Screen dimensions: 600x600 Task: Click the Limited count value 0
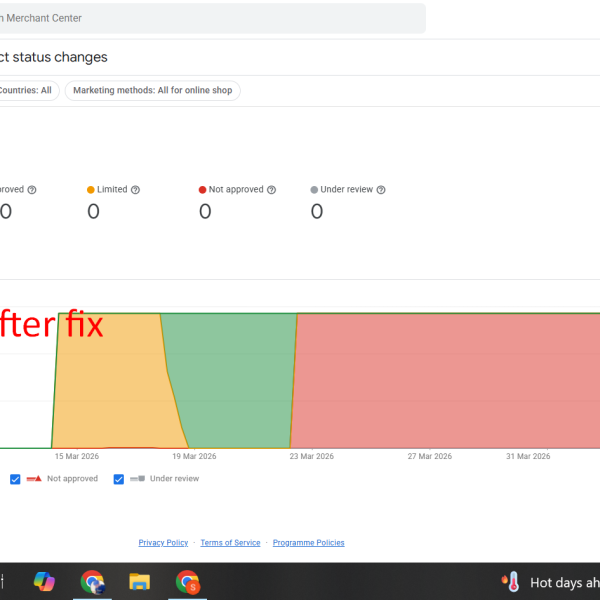pos(93,211)
